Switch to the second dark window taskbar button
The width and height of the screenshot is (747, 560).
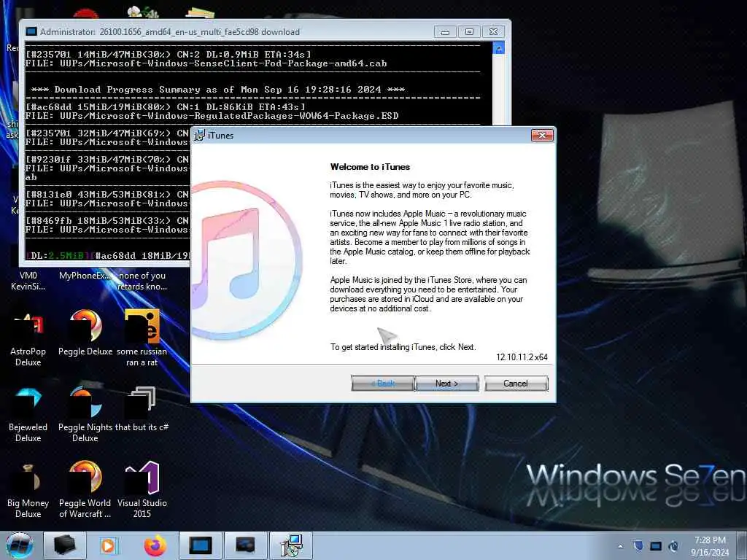(x=245, y=545)
